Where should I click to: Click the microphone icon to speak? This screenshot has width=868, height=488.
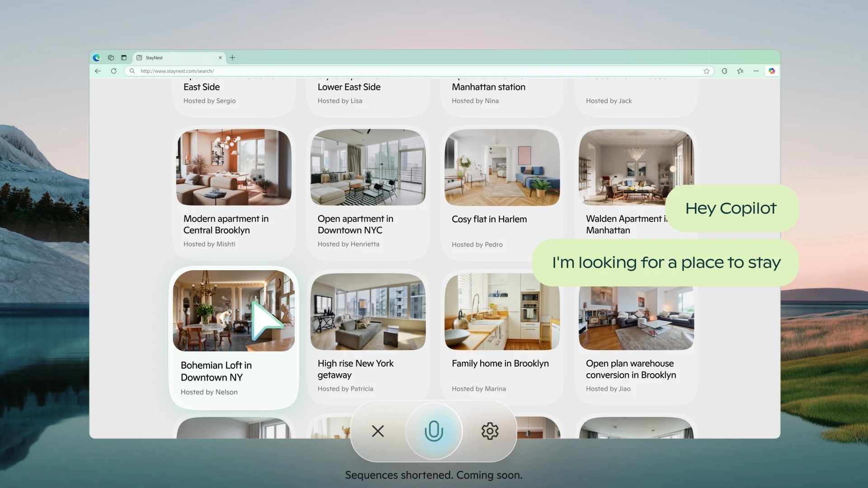tap(434, 432)
